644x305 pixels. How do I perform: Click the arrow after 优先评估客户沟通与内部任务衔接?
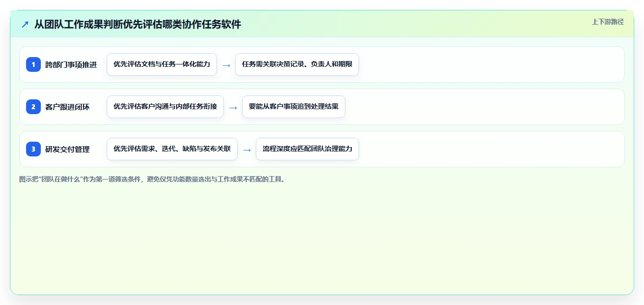tap(233, 107)
